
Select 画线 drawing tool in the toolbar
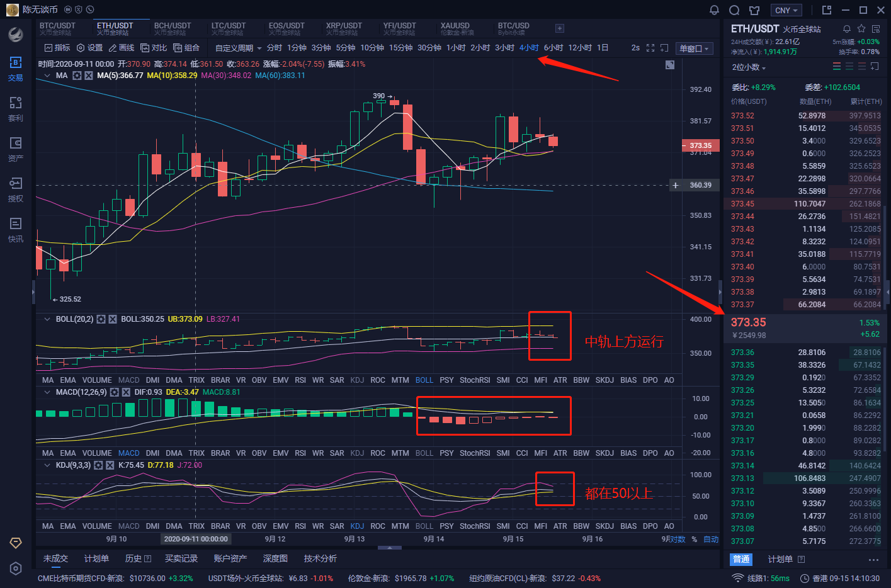122,48
